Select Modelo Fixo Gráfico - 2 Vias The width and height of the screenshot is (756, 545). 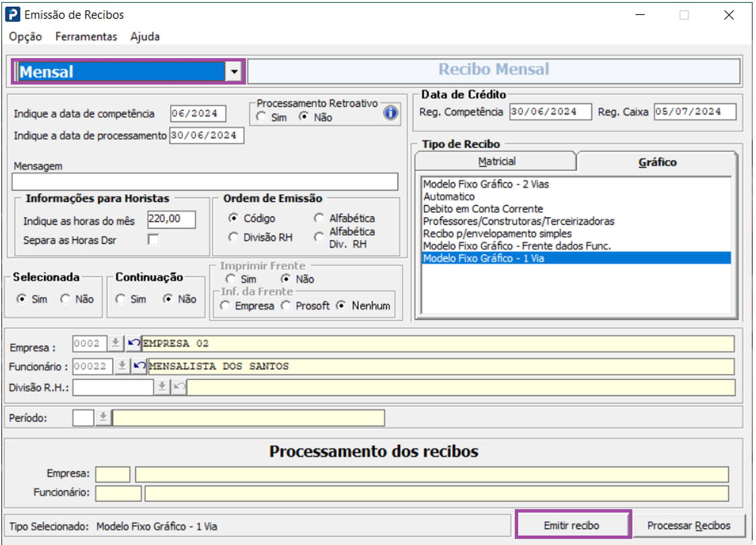[x=486, y=184]
